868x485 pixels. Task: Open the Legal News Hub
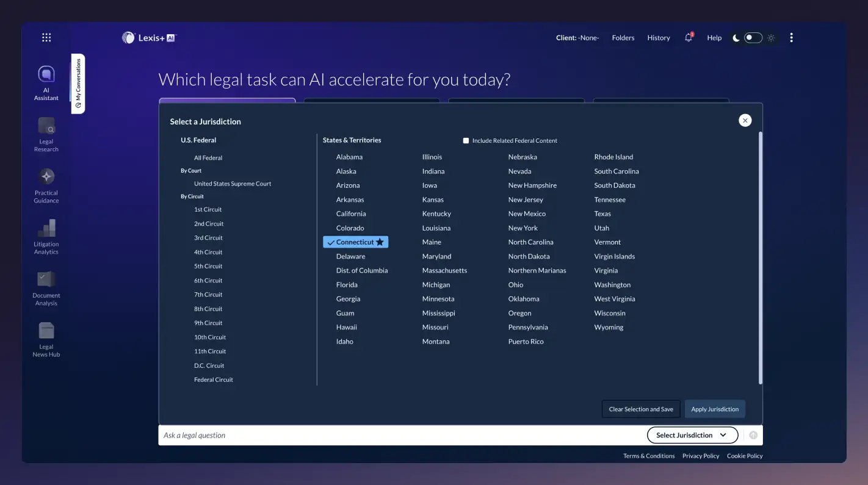coord(46,339)
